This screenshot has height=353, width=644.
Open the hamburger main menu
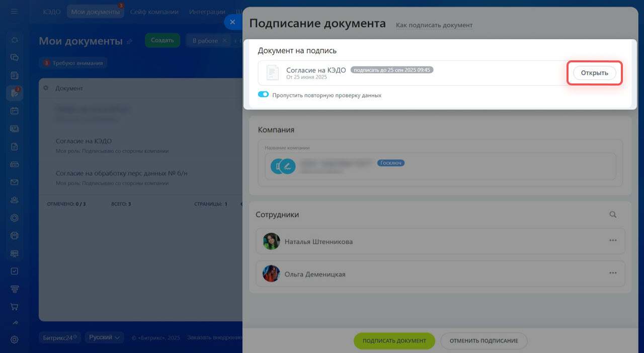coord(15,12)
